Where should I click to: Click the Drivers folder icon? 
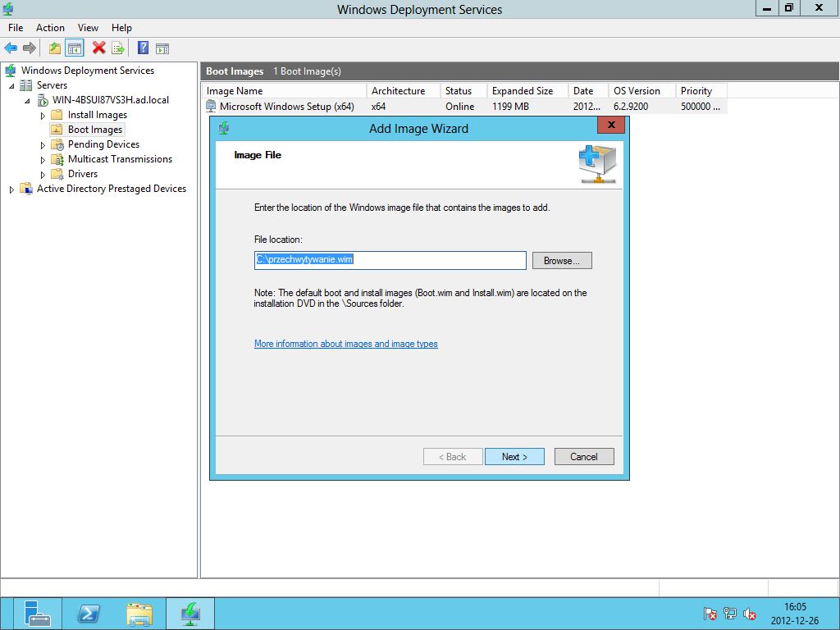click(57, 174)
